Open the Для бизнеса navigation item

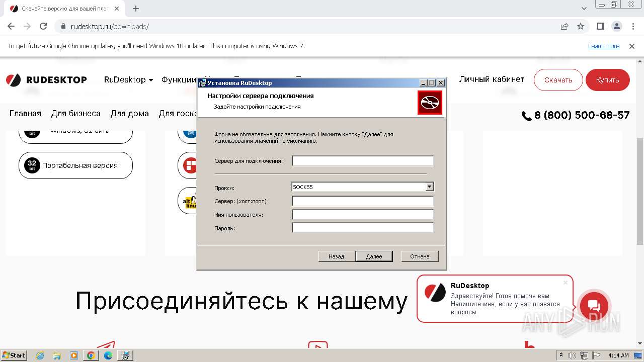76,114
